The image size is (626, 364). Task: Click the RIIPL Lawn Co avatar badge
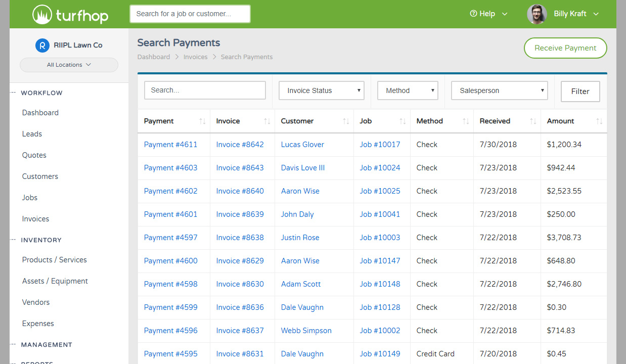(x=42, y=45)
